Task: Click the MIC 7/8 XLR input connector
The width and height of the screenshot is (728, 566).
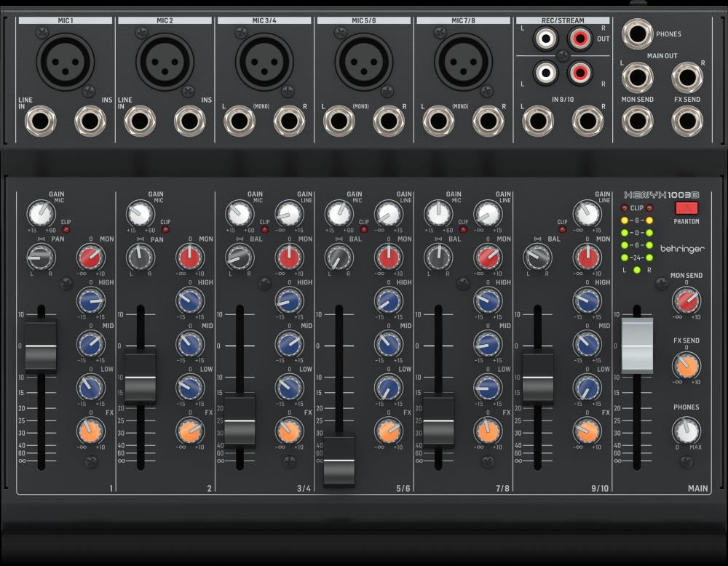Action: (463, 63)
